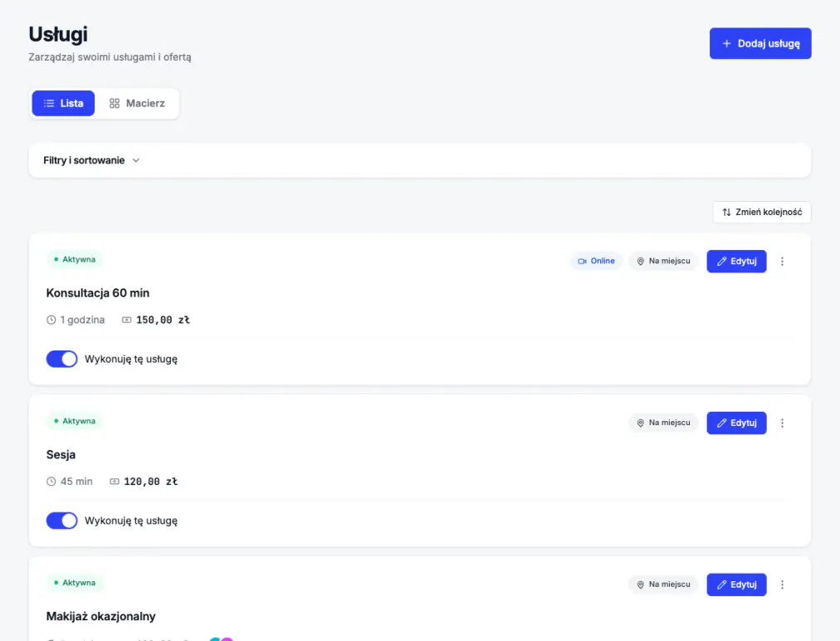
Task: Click the 45 min duration text
Action: tap(76, 482)
